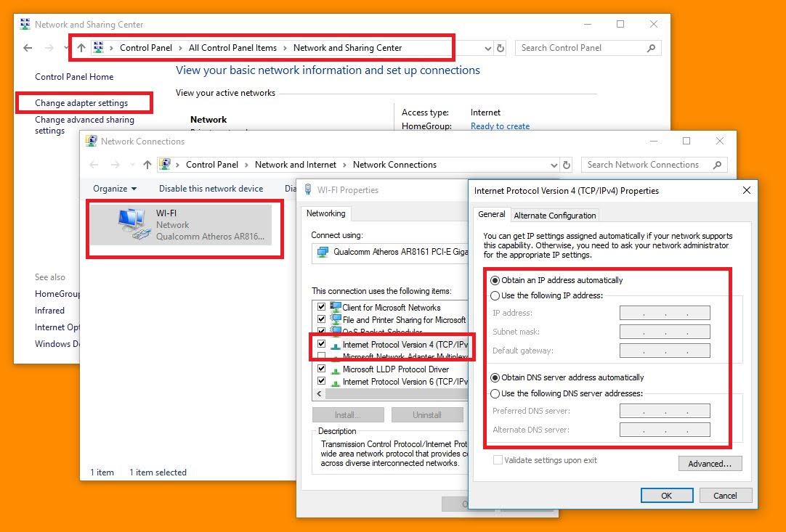Expand the Network and Sharing Center address dropdown

click(x=487, y=48)
